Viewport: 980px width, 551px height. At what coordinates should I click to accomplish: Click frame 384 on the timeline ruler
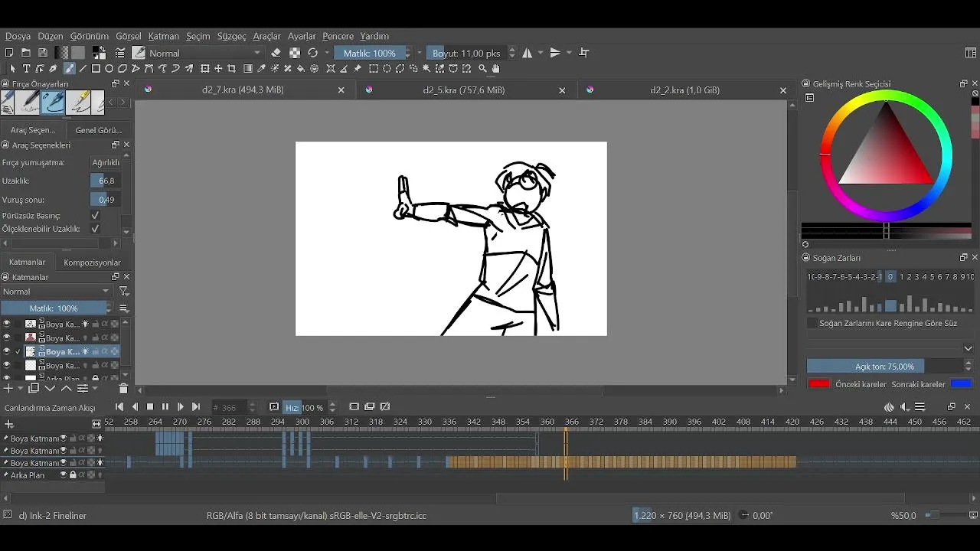pos(645,422)
